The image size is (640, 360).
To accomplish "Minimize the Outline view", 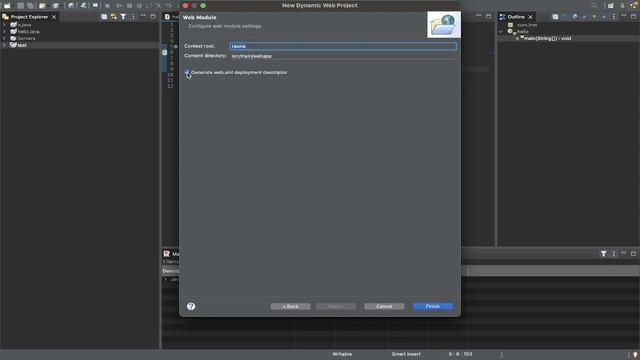I will click(623, 16).
